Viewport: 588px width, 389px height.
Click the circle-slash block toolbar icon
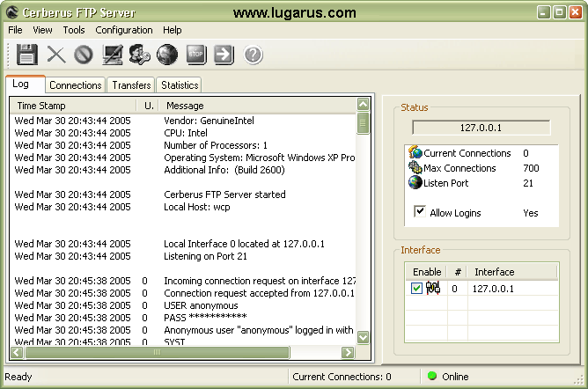coord(84,55)
